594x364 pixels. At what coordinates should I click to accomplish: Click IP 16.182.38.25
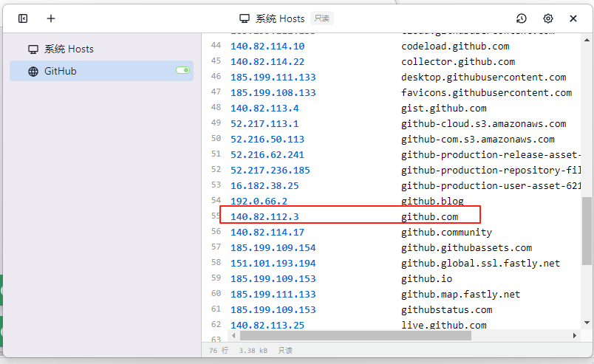point(264,186)
